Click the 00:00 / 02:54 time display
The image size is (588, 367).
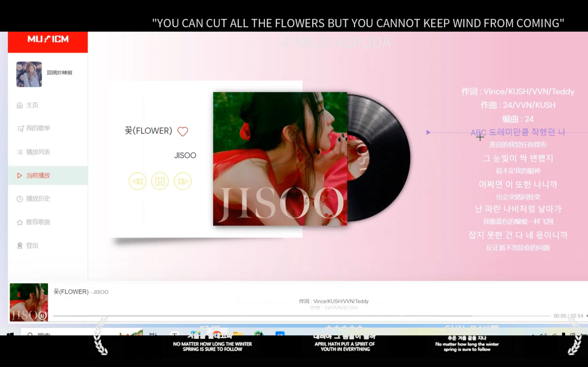(568, 316)
